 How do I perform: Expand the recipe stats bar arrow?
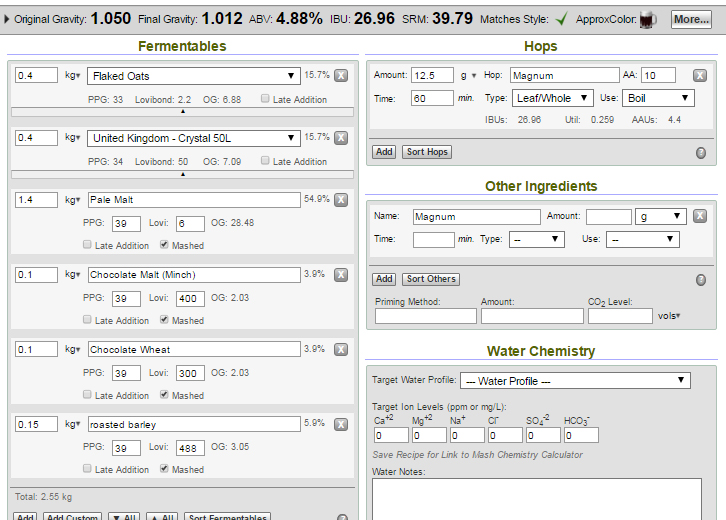pos(7,19)
